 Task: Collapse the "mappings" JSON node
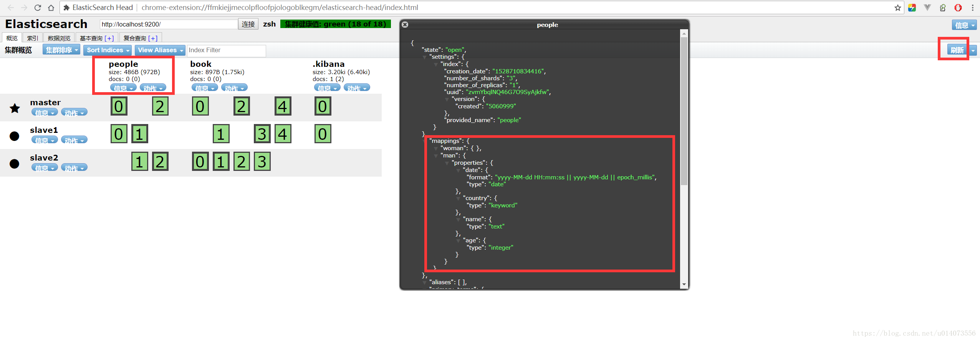tap(424, 141)
